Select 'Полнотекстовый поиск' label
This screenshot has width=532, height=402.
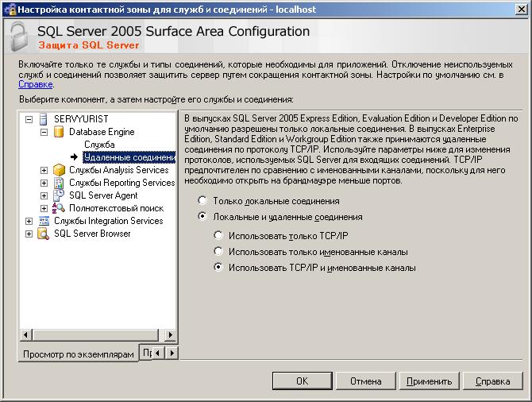117,208
